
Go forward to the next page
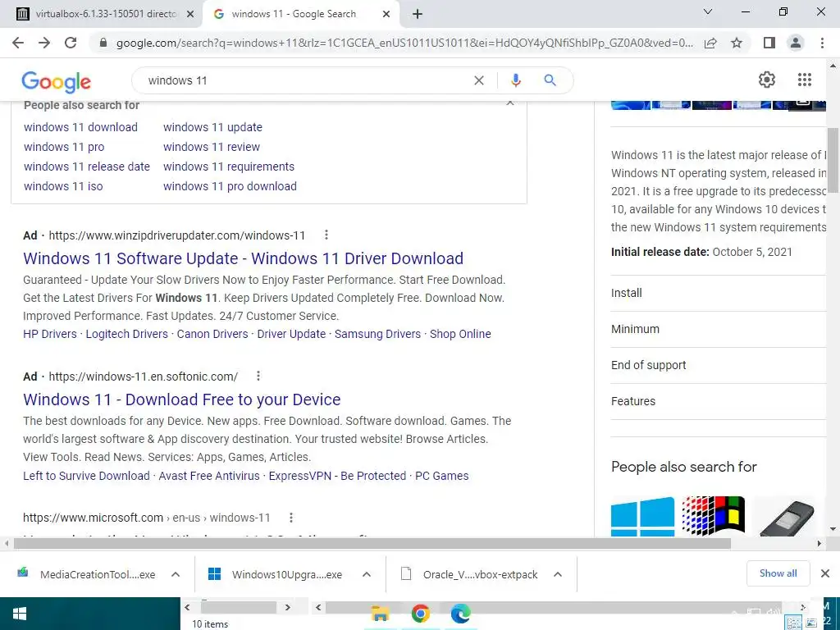44,43
